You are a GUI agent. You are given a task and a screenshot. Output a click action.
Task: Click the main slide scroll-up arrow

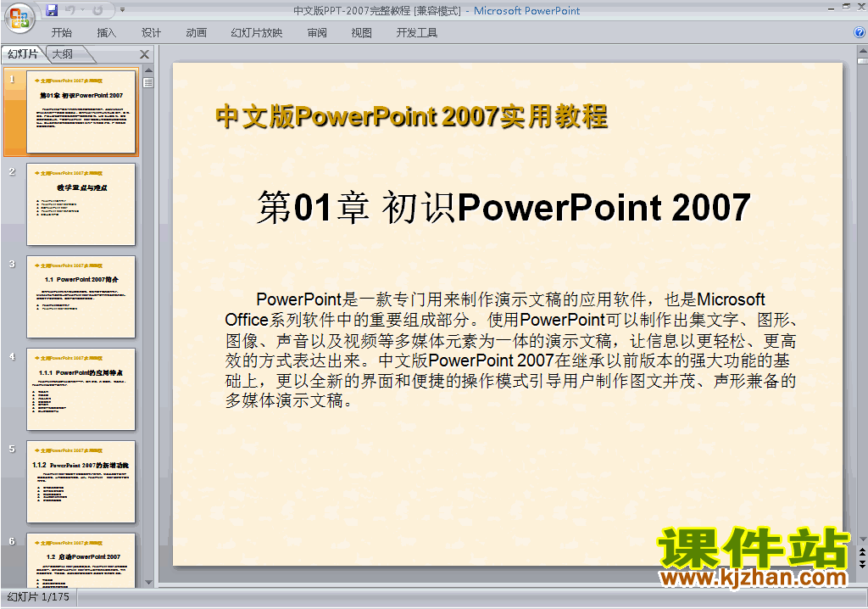click(x=862, y=51)
